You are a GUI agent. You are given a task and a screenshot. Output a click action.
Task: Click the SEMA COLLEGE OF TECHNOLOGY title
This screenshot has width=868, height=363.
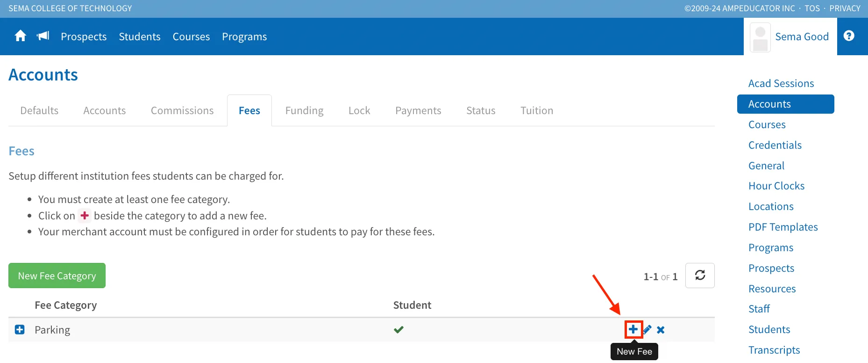70,8
